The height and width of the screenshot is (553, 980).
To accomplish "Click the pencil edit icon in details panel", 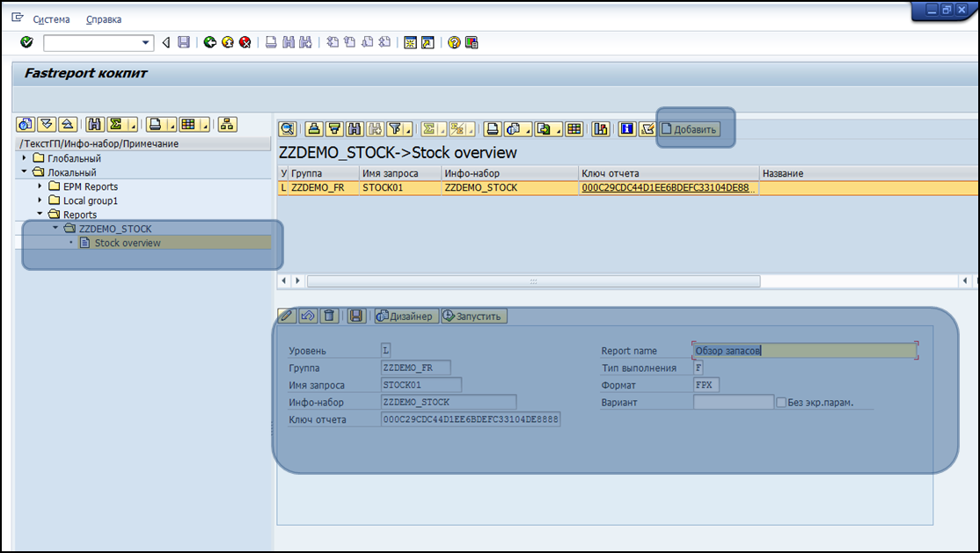I will coord(287,316).
